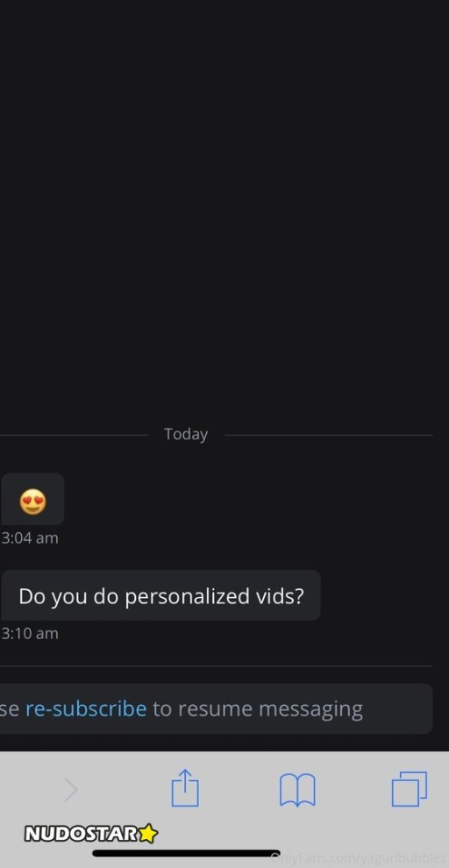Click the separator line left of Today
Viewport: 449px width, 868px height.
pyautogui.click(x=74, y=435)
